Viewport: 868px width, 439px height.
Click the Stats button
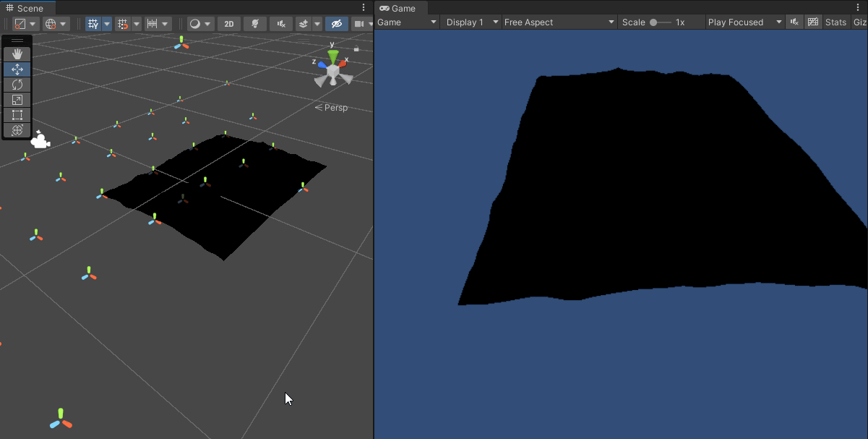click(835, 22)
